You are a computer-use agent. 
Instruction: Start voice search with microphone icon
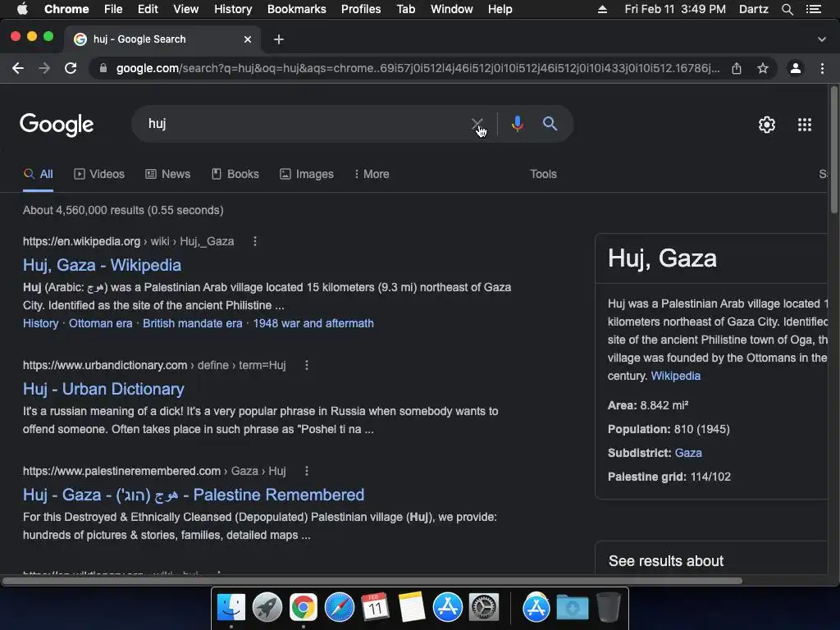[517, 124]
